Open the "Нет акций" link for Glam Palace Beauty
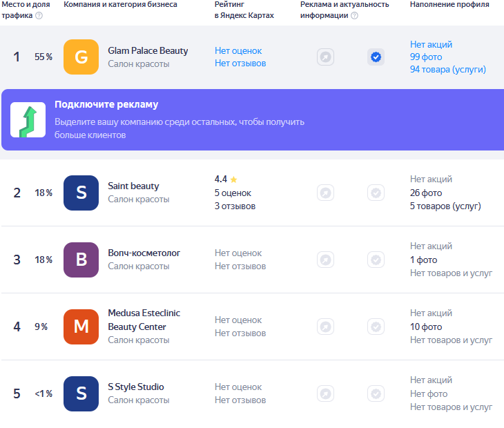Screen dimensions: 504x428 (x=431, y=44)
